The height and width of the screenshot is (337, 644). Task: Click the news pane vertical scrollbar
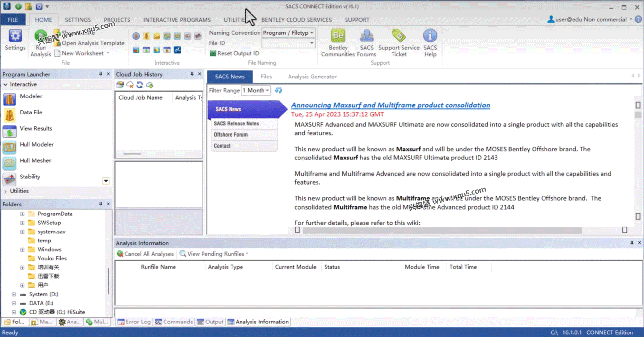638,115
